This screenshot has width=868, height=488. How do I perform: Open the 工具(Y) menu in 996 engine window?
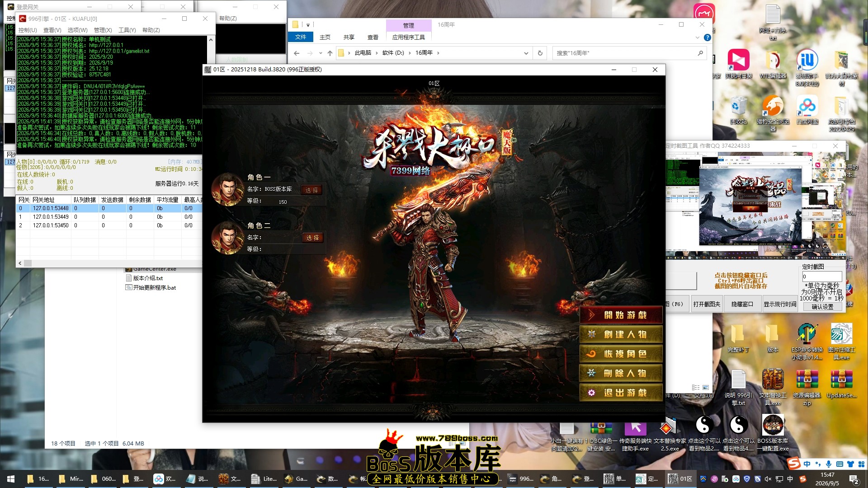tap(127, 30)
